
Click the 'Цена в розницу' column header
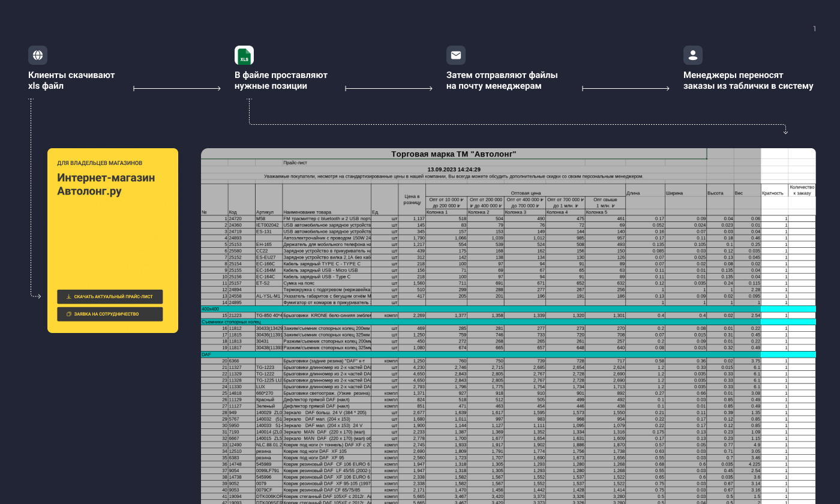coord(412,199)
